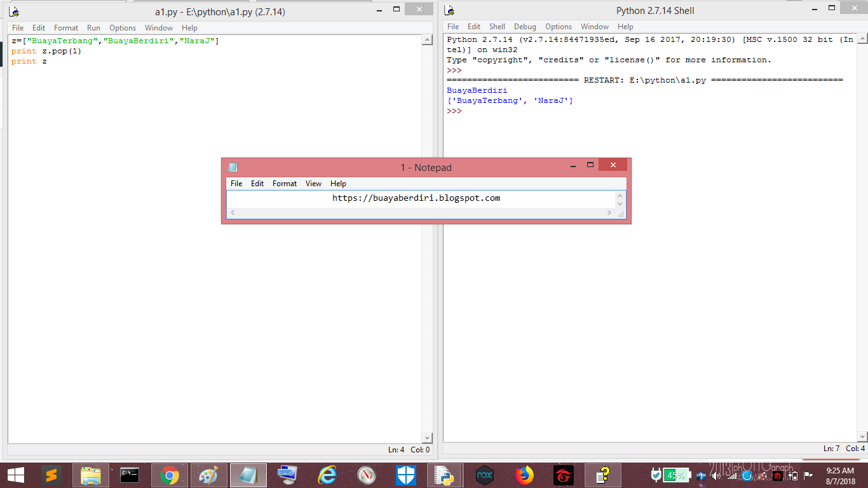Open the Debug menu in Python Shell
This screenshot has width=868, height=488.
click(x=525, y=27)
